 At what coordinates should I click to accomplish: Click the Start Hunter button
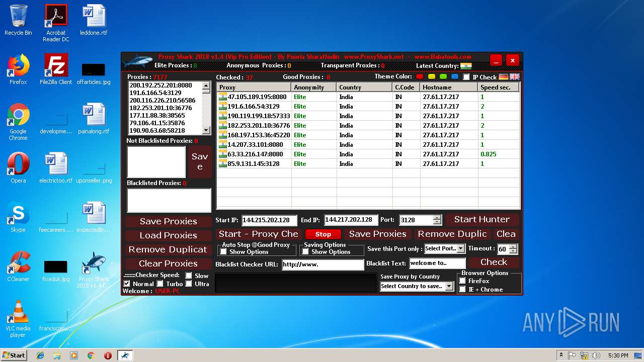pyautogui.click(x=482, y=219)
